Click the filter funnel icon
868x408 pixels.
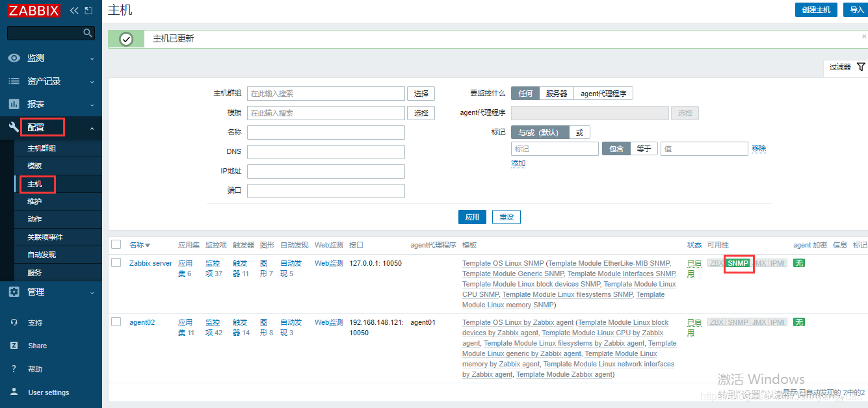[861, 67]
